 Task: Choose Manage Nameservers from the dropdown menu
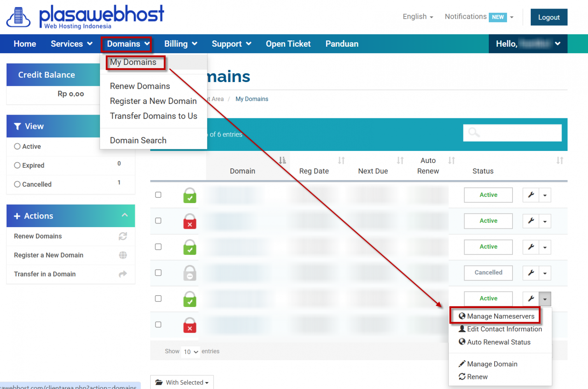pyautogui.click(x=496, y=316)
